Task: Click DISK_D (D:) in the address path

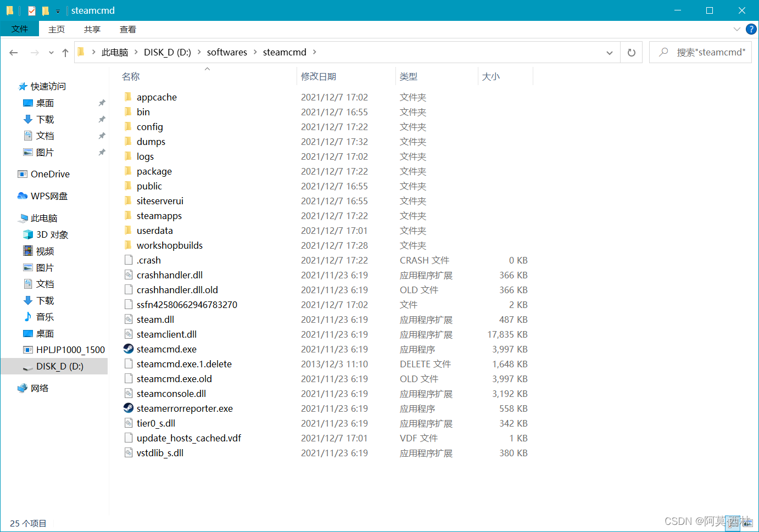Action: coord(168,52)
